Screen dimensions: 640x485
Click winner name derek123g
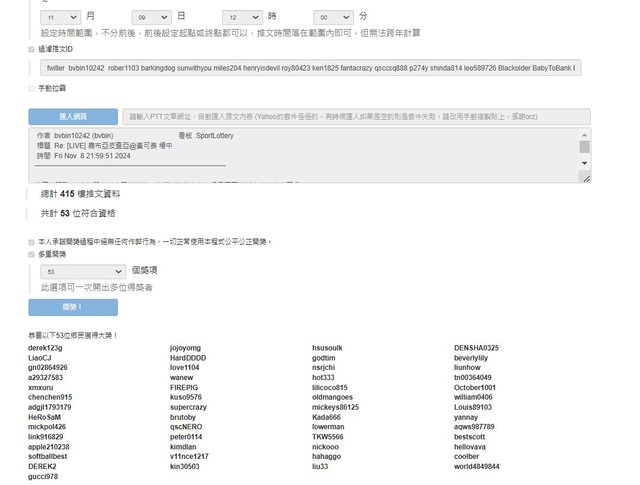click(x=45, y=348)
